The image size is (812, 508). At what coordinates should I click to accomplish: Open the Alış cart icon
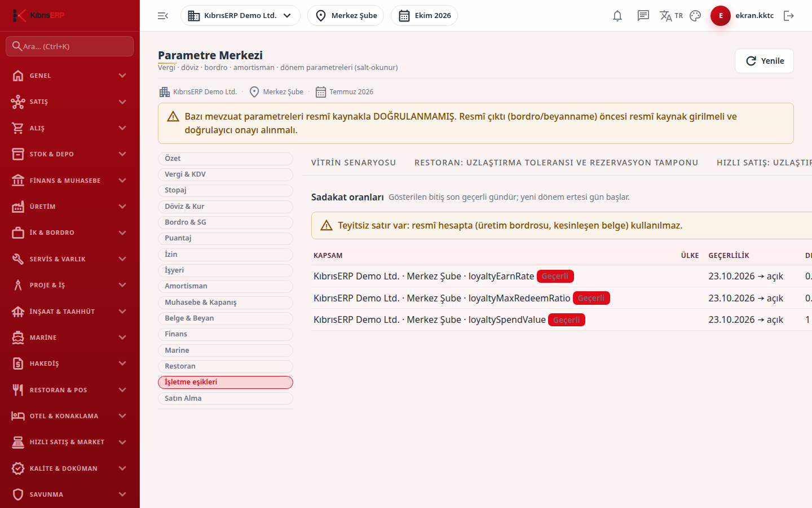point(18,128)
